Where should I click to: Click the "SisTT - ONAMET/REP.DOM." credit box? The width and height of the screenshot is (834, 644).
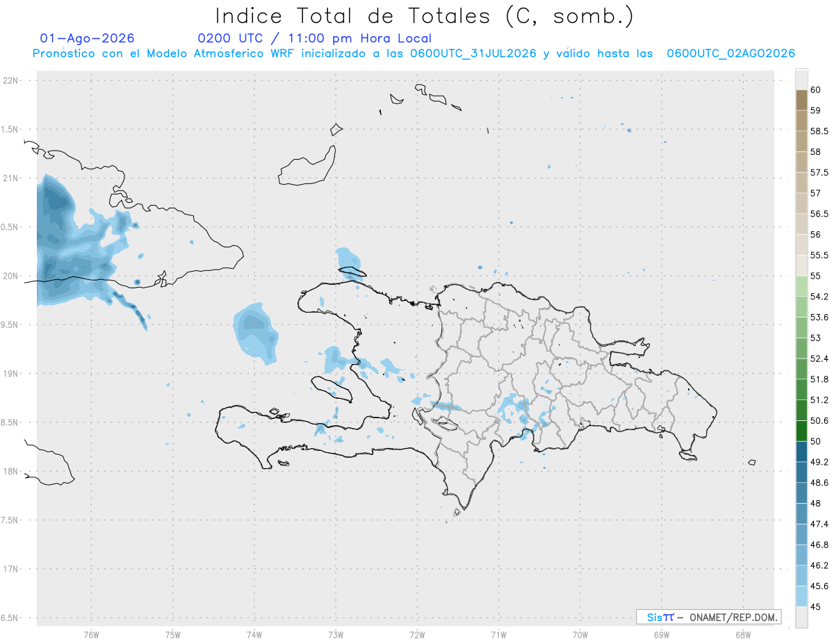(708, 617)
